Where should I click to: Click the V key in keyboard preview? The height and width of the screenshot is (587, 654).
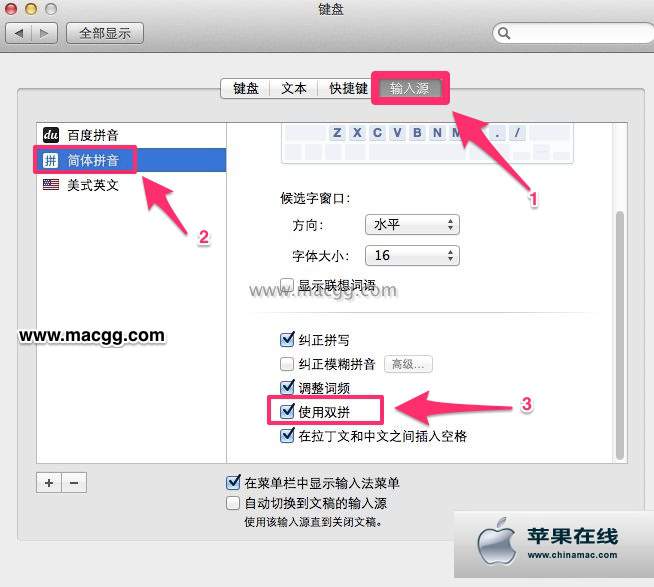(x=397, y=133)
